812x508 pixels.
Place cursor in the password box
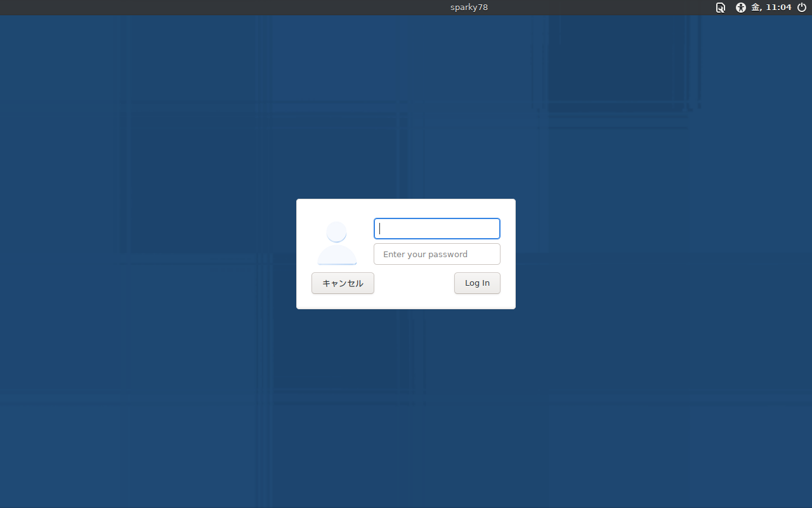coord(437,254)
